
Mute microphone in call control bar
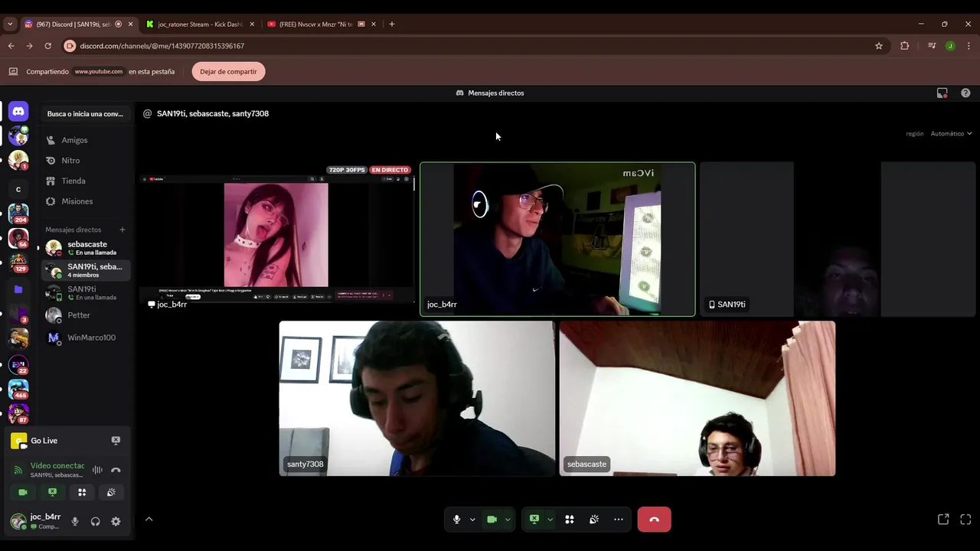click(x=456, y=520)
